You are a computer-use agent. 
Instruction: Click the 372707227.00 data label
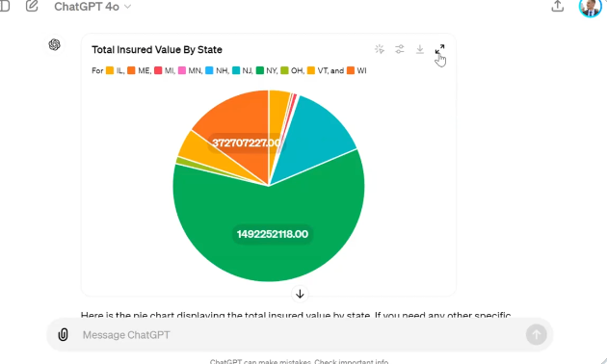pos(247,143)
